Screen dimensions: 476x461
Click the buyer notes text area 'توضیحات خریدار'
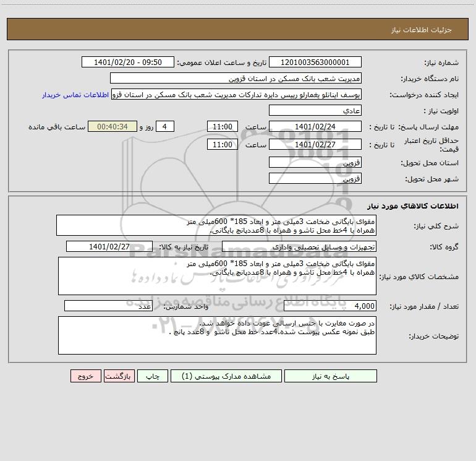217,335
